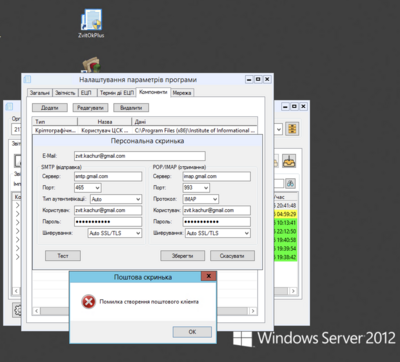Open the Термін дії ЕЦП tab

(117, 93)
